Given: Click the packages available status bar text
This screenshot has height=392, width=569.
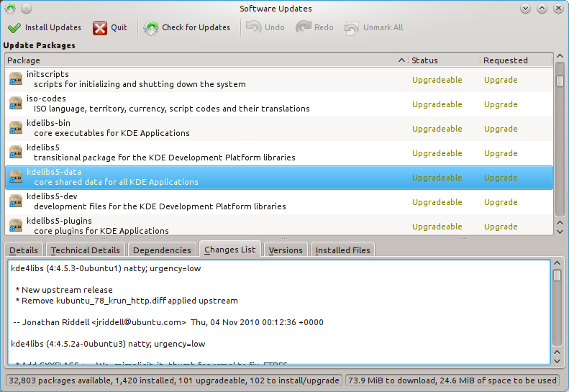Looking at the screenshot, I should (x=174, y=380).
